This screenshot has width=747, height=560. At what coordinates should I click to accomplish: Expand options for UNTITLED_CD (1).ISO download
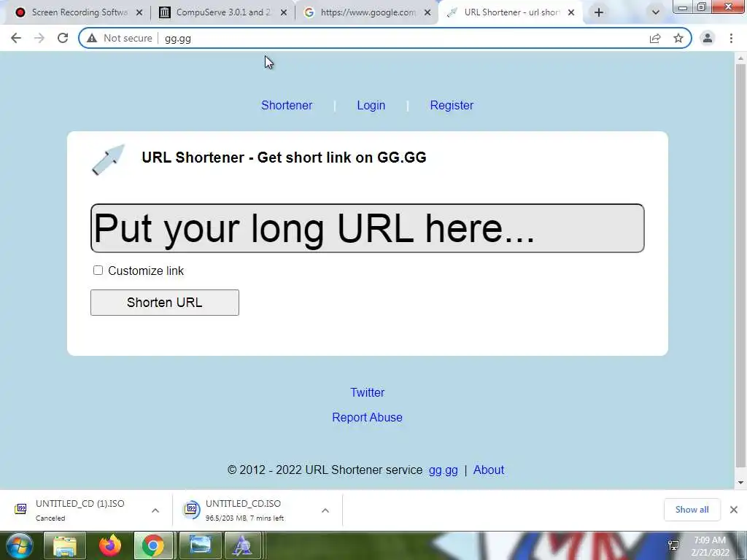(x=155, y=510)
